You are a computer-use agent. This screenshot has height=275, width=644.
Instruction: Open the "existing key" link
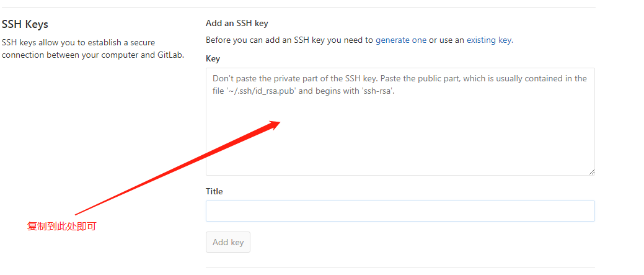click(x=489, y=40)
